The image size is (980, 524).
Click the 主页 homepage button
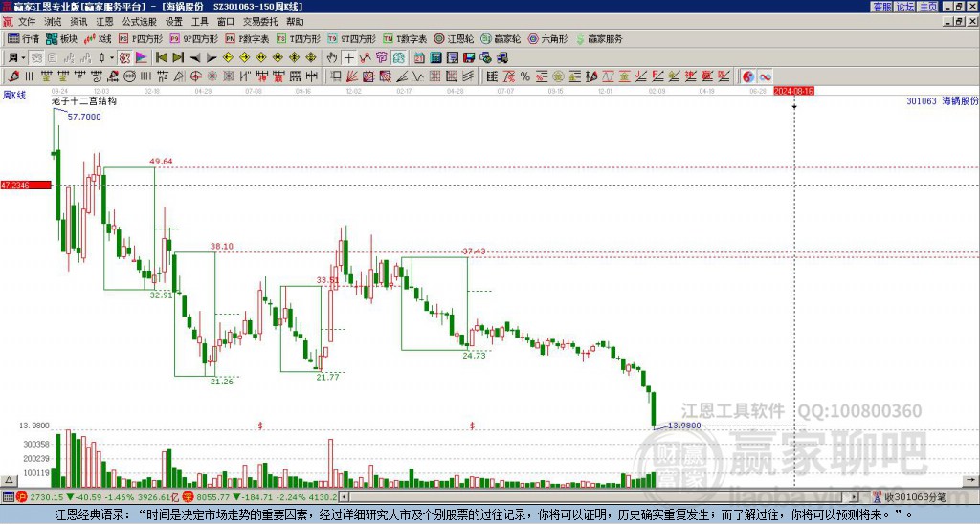pyautogui.click(x=928, y=7)
